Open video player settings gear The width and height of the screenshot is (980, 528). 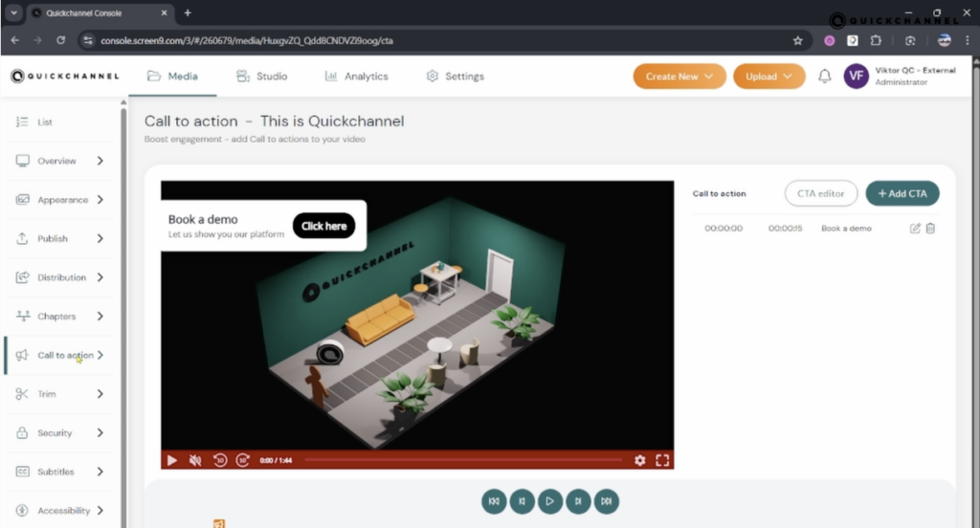pyautogui.click(x=639, y=460)
